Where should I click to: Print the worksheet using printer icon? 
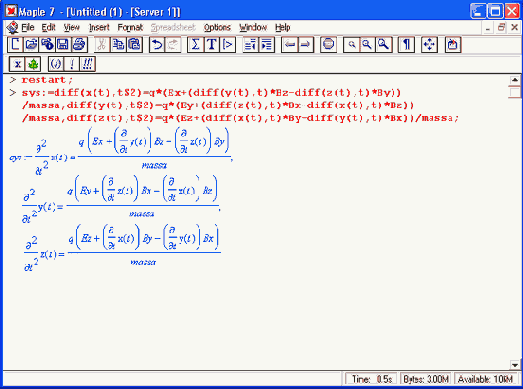(x=79, y=45)
